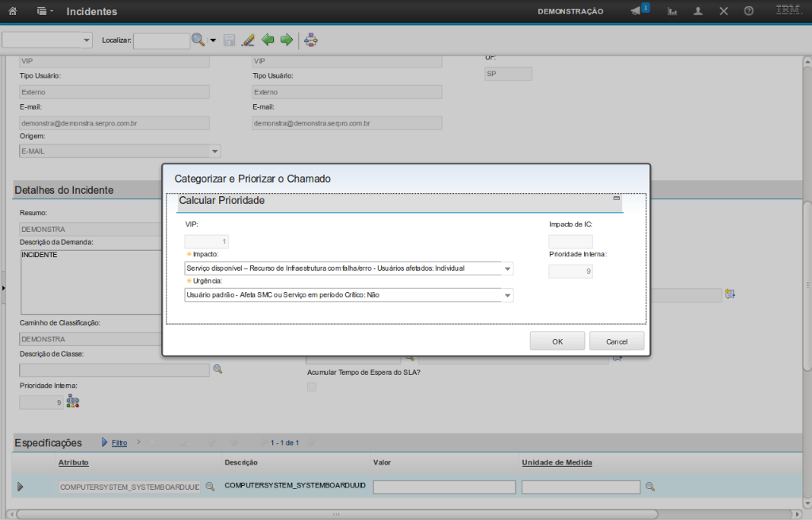Click the help question mark icon
812x520 pixels.
point(749,12)
